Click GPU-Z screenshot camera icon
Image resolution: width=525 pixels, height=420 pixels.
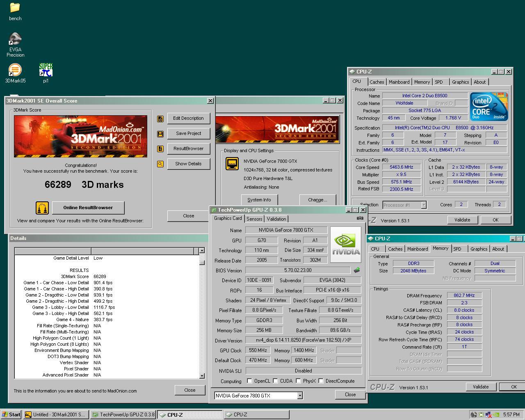tap(360, 218)
